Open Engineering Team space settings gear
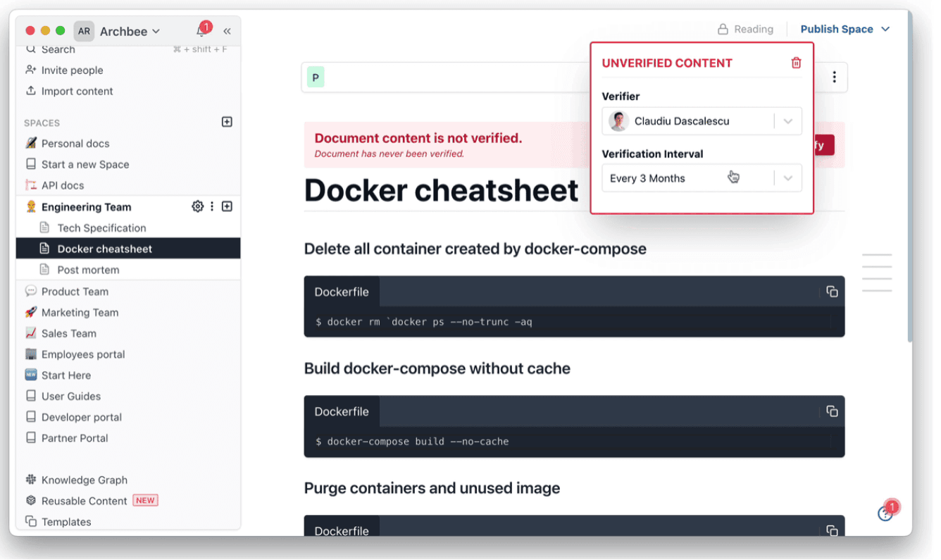This screenshot has height=560, width=941. [x=198, y=206]
